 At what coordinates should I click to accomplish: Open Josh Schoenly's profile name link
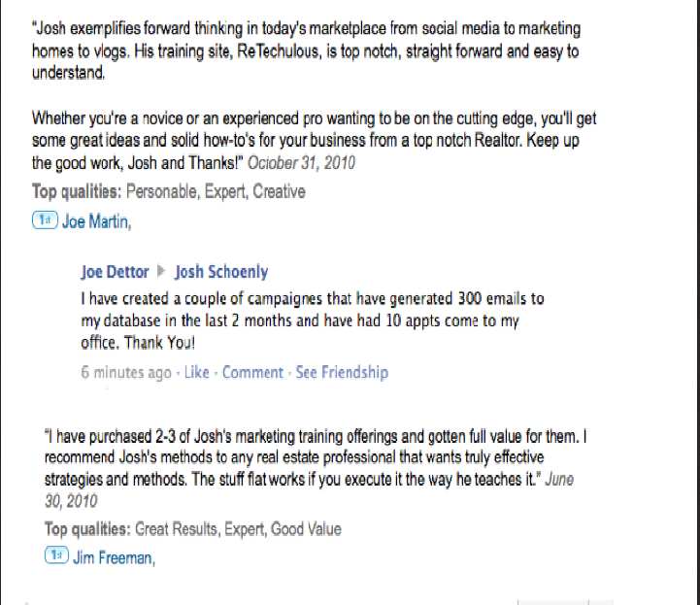point(221,272)
